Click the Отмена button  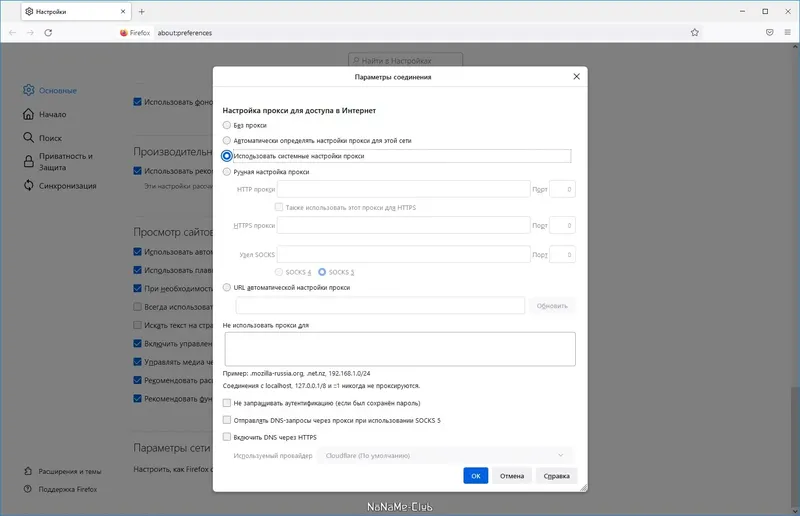click(512, 476)
